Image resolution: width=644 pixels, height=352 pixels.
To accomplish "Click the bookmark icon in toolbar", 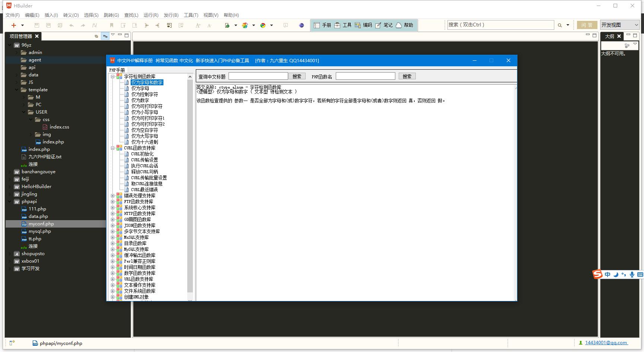I will [x=111, y=25].
